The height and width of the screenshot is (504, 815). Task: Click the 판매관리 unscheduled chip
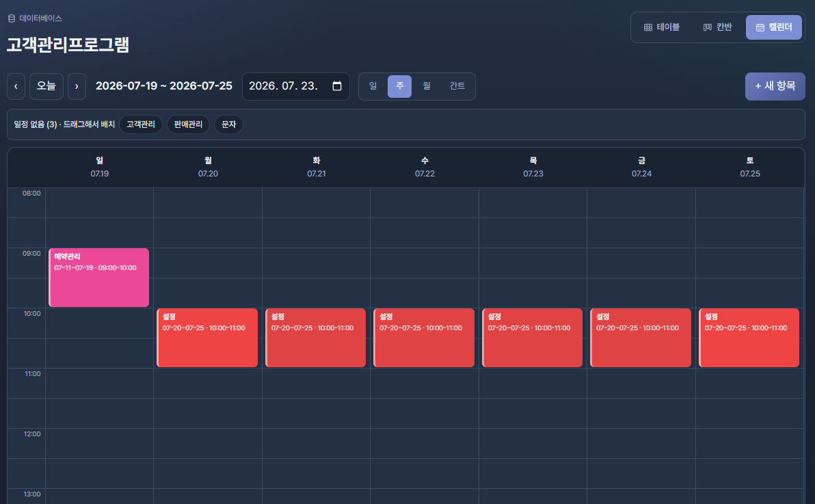click(188, 124)
